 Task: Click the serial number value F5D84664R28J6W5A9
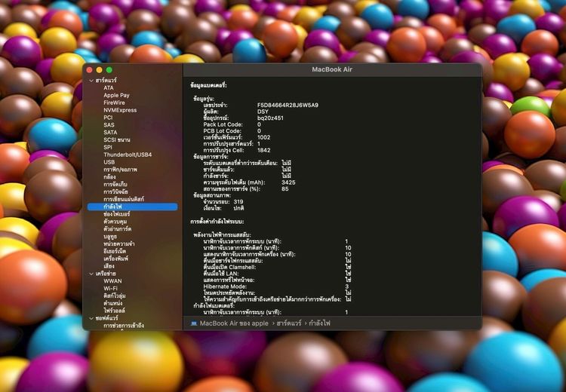tap(288, 105)
